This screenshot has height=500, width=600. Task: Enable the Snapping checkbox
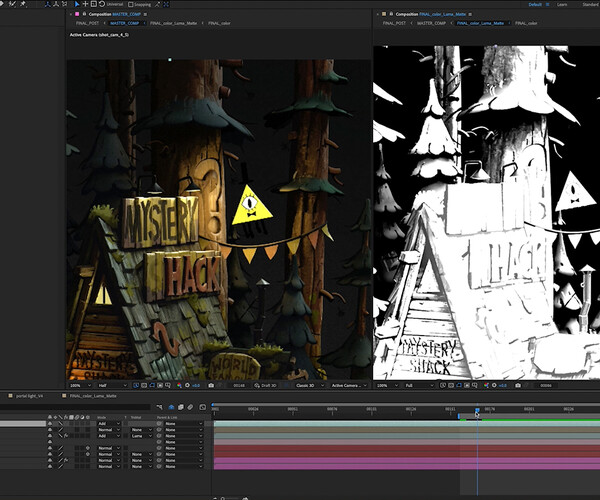click(x=131, y=4)
